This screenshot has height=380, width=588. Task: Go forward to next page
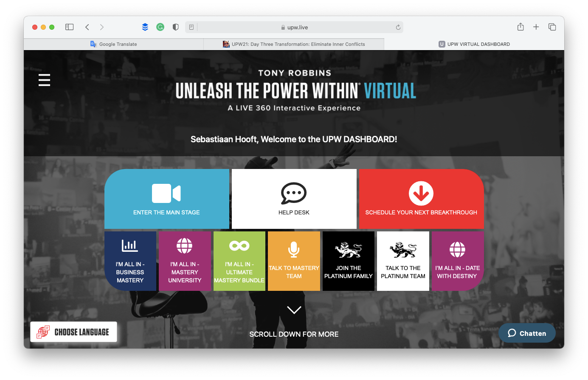click(101, 27)
